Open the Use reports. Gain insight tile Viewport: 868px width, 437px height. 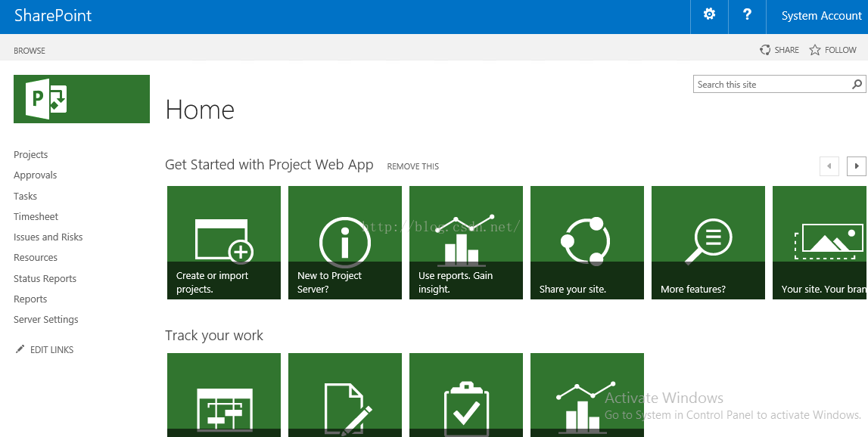pos(466,242)
